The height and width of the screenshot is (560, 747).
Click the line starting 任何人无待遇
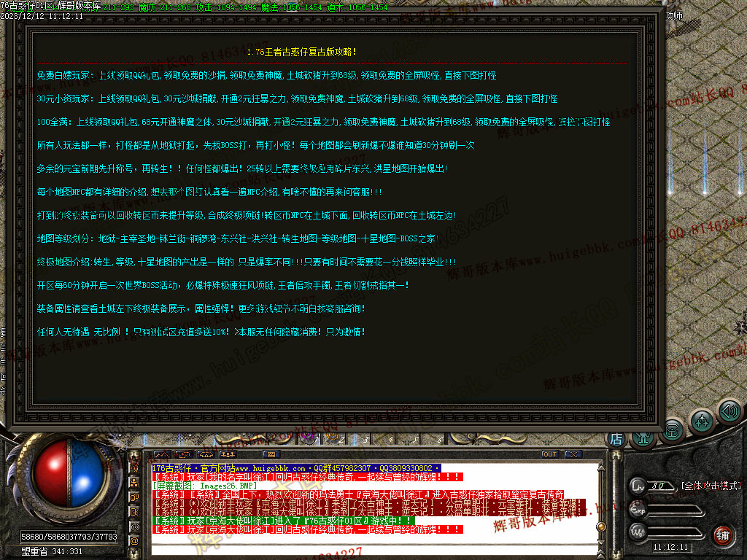click(201, 332)
